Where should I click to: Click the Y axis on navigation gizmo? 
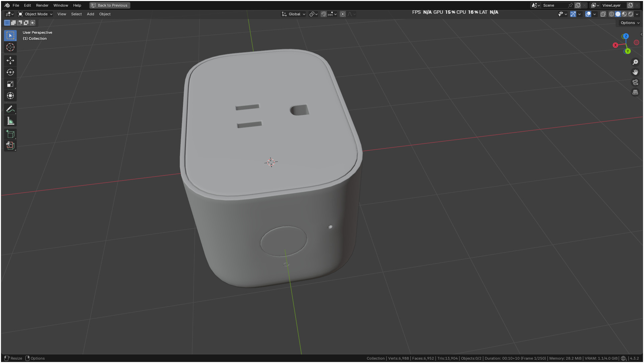628,51
